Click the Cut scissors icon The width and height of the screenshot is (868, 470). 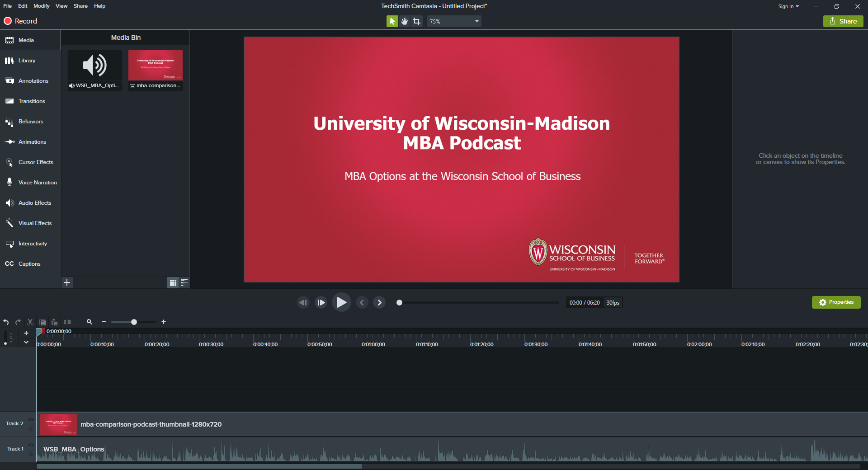[x=30, y=322]
